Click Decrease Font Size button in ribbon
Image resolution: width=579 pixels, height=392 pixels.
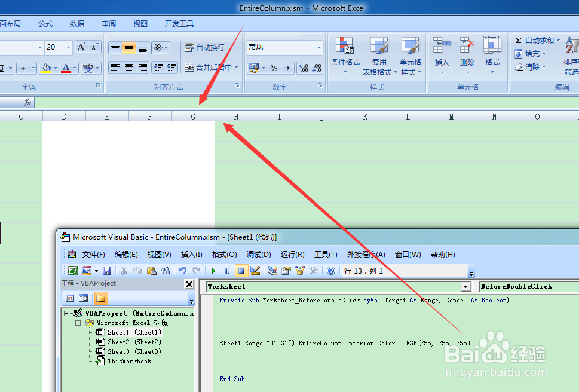click(x=95, y=47)
